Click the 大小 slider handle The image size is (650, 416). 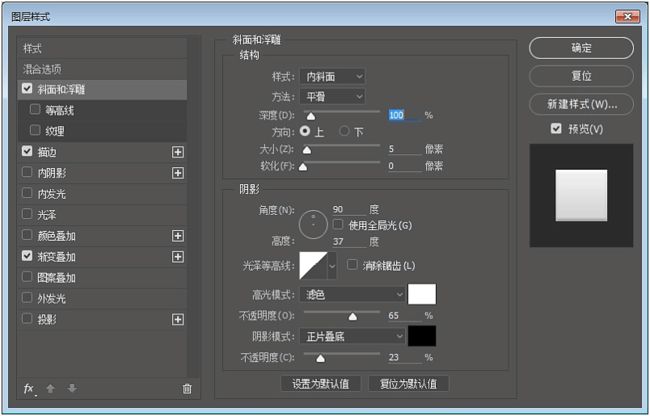307,150
